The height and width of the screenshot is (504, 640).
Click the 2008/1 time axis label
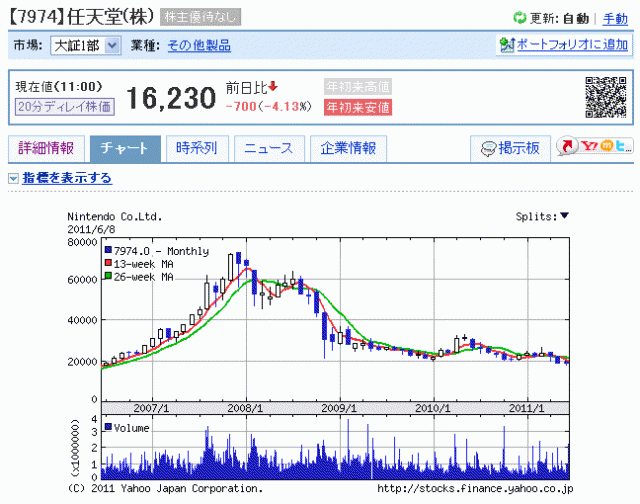(x=245, y=408)
